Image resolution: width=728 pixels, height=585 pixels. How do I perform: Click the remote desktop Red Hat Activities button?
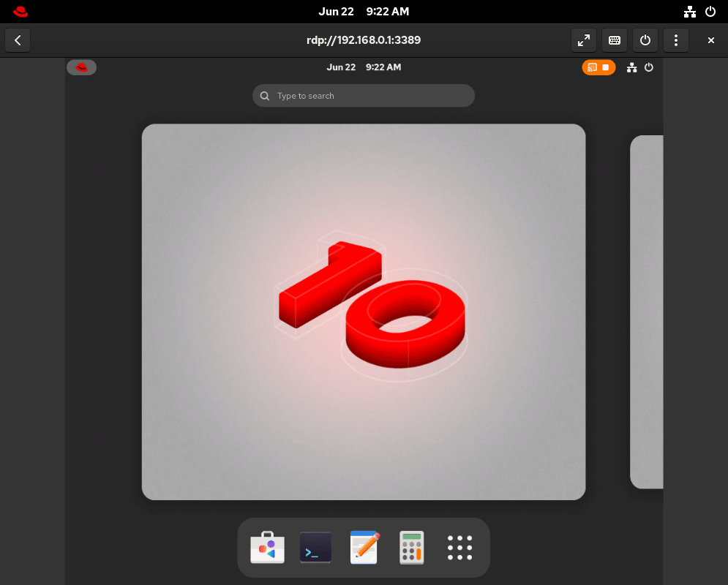click(x=81, y=68)
